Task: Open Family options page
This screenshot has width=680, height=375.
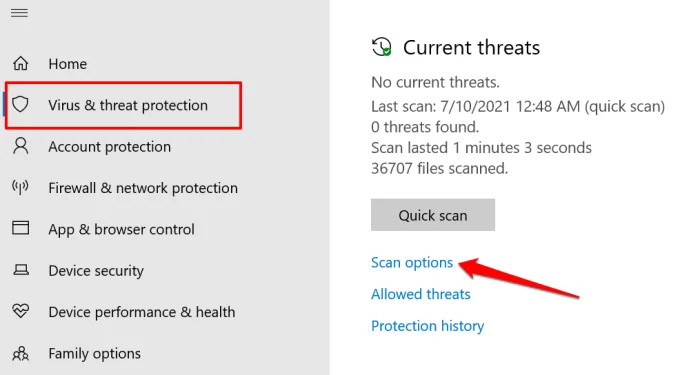Action: point(95,354)
